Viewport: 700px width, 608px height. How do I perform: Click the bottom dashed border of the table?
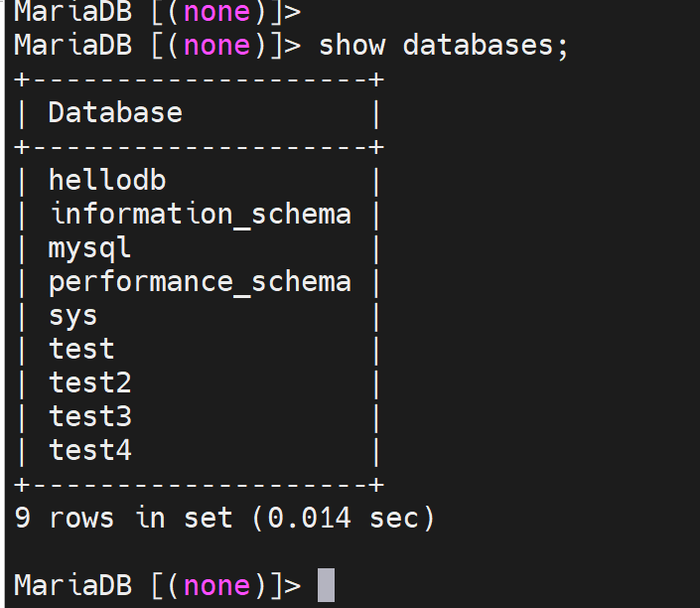click(x=199, y=484)
